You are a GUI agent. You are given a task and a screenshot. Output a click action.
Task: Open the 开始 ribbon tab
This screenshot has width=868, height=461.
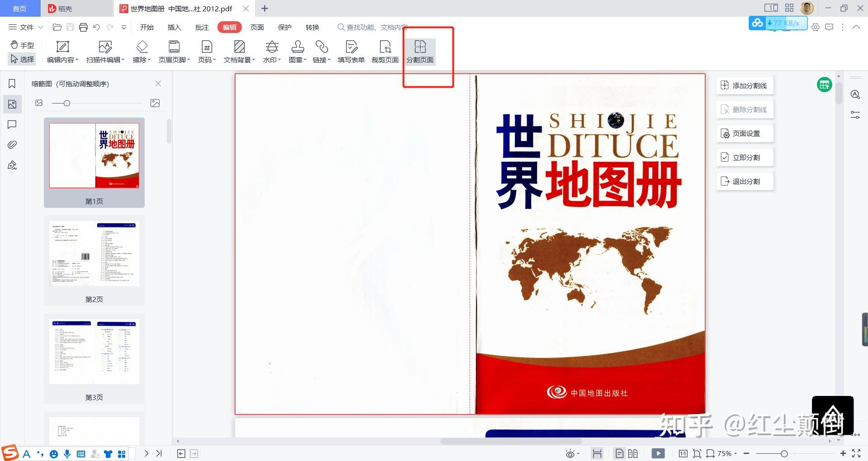pyautogui.click(x=147, y=27)
